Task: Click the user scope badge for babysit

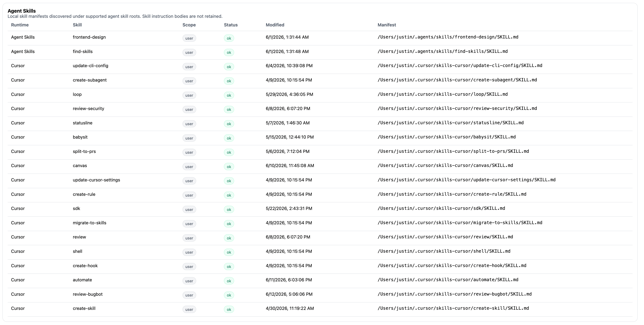Action: point(189,138)
